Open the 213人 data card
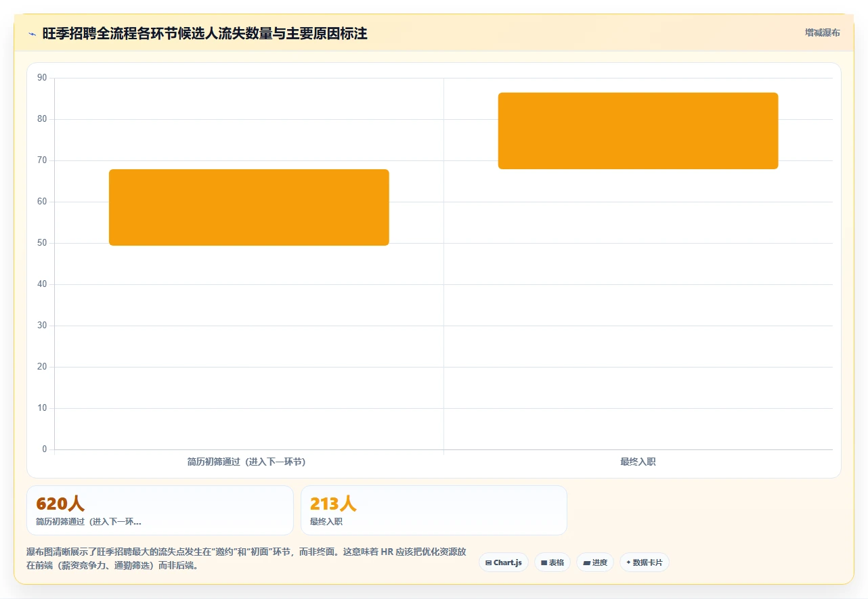Viewport: 868px width, 599px height. 434,510
